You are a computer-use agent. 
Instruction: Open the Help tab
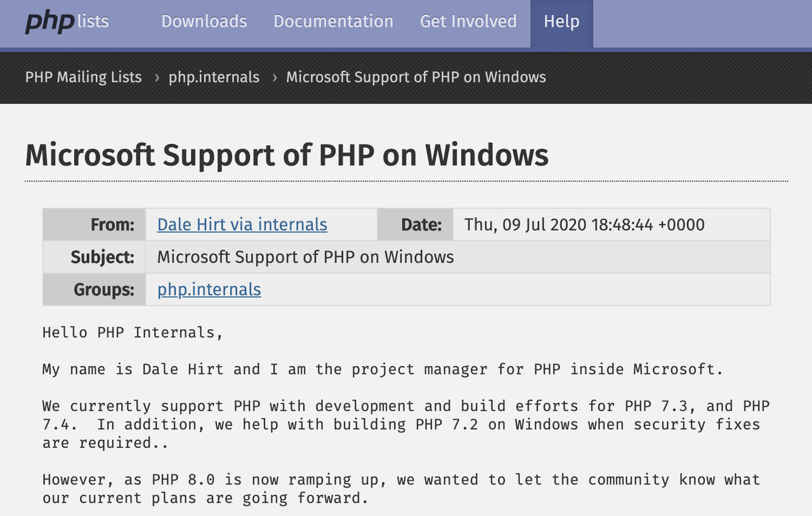click(561, 22)
